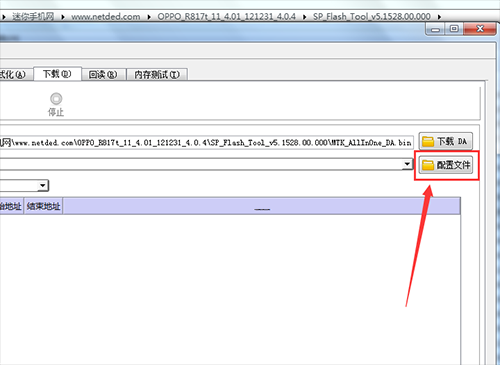Click the 结束地址 column header
Viewport: 500px width, 365px height.
coord(43,206)
